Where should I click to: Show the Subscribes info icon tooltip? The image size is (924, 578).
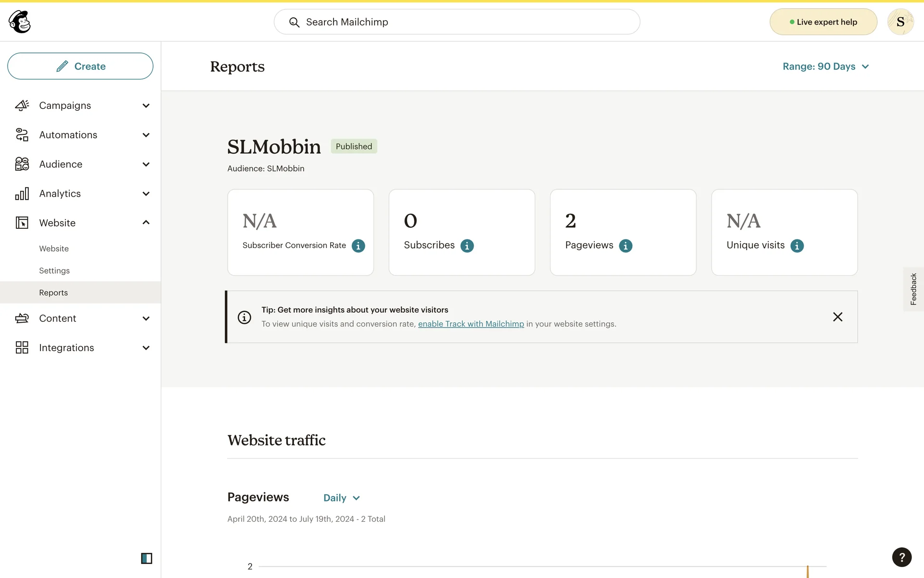coord(467,246)
